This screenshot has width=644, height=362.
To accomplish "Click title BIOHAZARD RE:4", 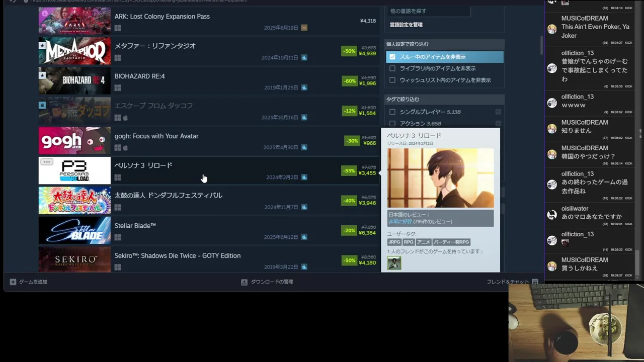I will tap(139, 76).
